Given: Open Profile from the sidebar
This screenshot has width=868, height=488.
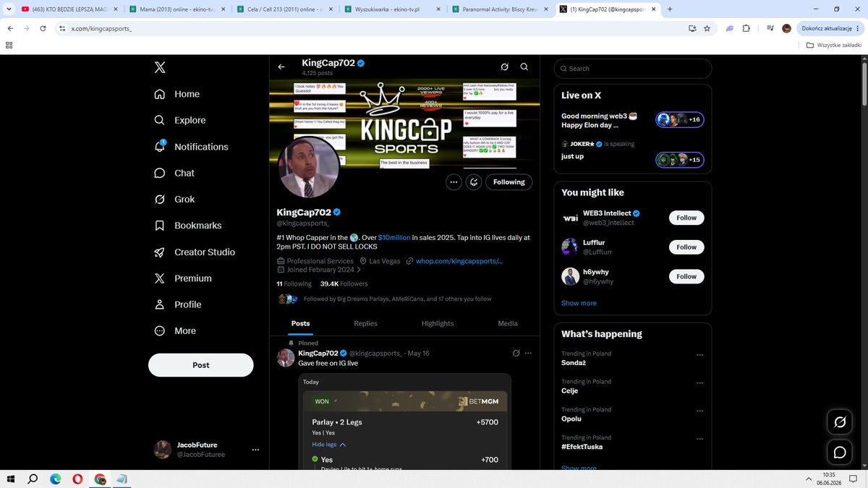Looking at the screenshot, I should [x=179, y=304].
